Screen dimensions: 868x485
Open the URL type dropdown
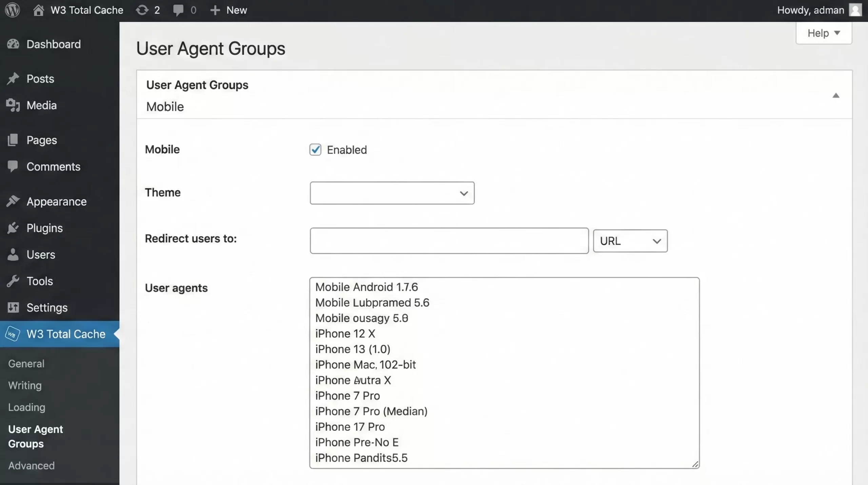point(630,241)
